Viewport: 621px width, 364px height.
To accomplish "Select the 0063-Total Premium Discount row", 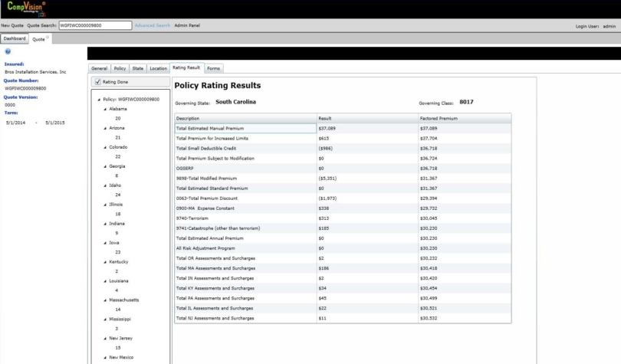I will click(343, 198).
